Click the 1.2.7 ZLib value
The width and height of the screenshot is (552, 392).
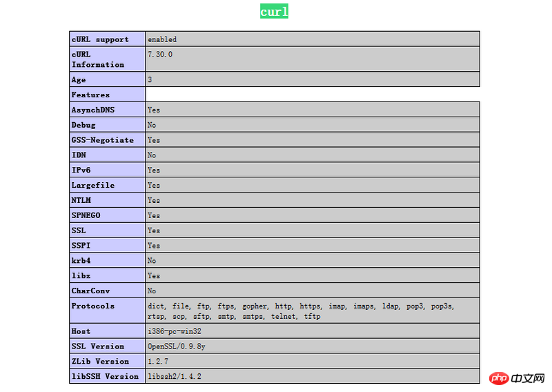pyautogui.click(x=158, y=362)
